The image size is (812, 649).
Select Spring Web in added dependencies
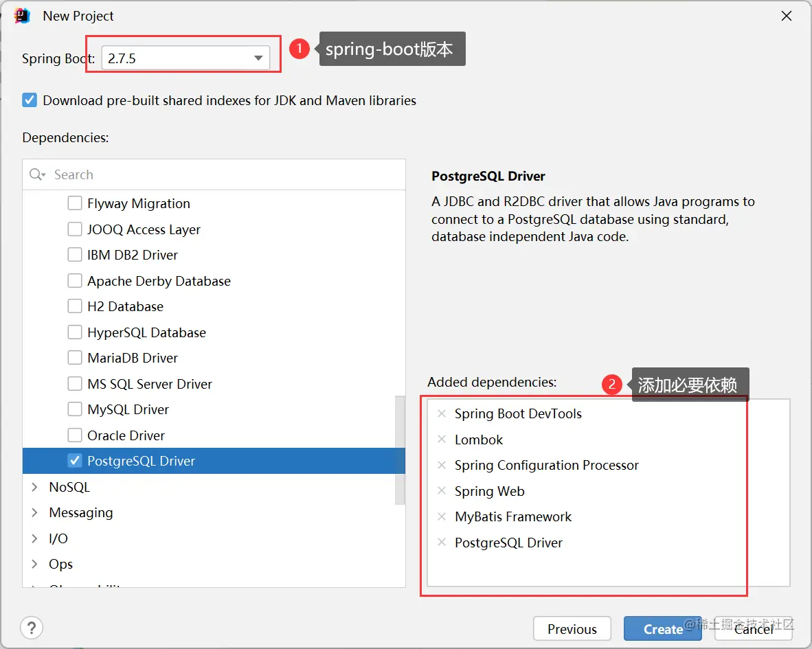coord(489,491)
